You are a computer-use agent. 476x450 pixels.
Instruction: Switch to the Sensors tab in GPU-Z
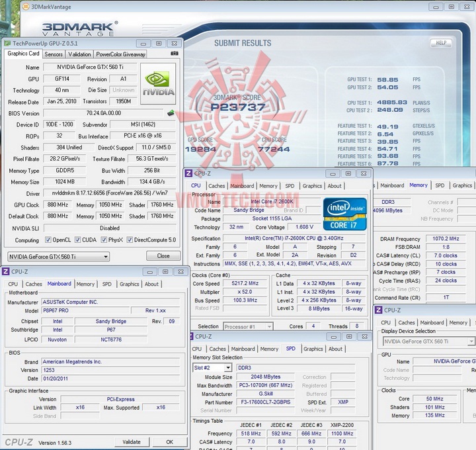[x=54, y=54]
